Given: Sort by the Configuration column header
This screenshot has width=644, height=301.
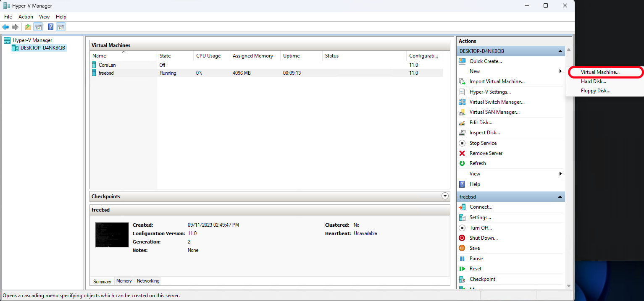Looking at the screenshot, I should pyautogui.click(x=425, y=55).
